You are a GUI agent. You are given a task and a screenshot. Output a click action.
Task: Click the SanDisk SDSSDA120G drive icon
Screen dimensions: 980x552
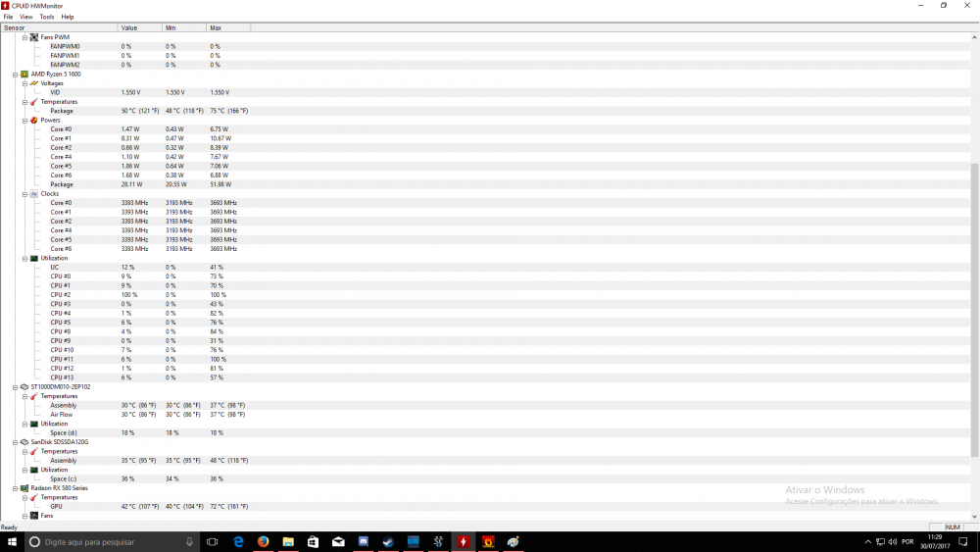(x=24, y=442)
